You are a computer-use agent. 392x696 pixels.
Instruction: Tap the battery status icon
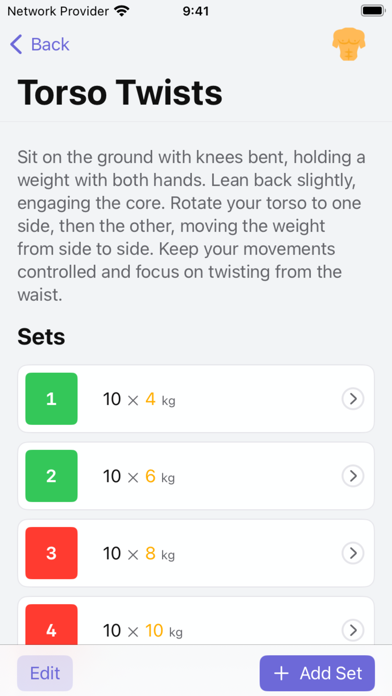click(372, 11)
